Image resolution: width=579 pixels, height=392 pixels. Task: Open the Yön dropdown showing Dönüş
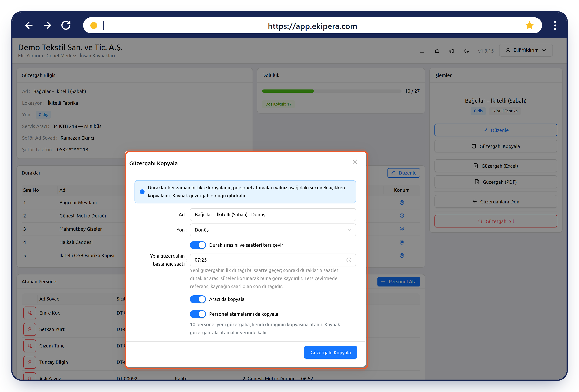coord(273,230)
